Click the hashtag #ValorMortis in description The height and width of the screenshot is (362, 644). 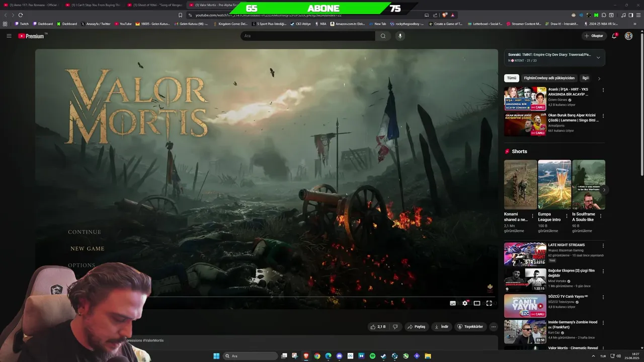pyautogui.click(x=153, y=340)
